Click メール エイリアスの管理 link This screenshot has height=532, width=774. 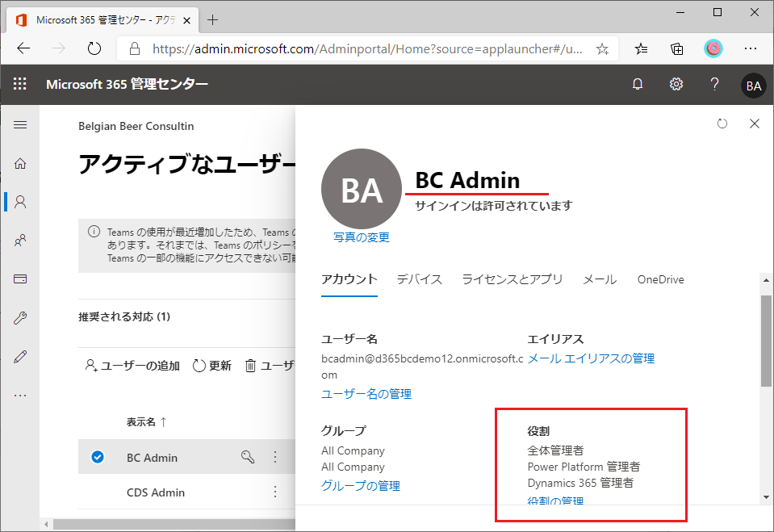coord(591,358)
